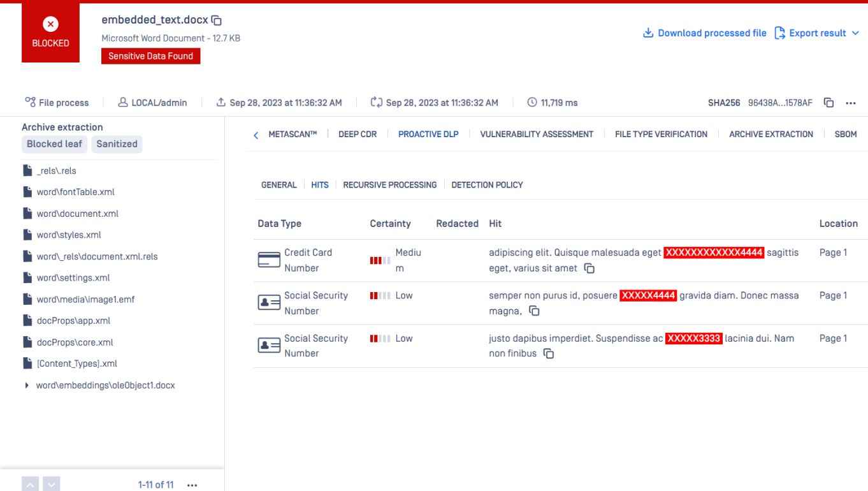Switch to the Deep CDR tab
This screenshot has height=491, width=868.
(357, 135)
